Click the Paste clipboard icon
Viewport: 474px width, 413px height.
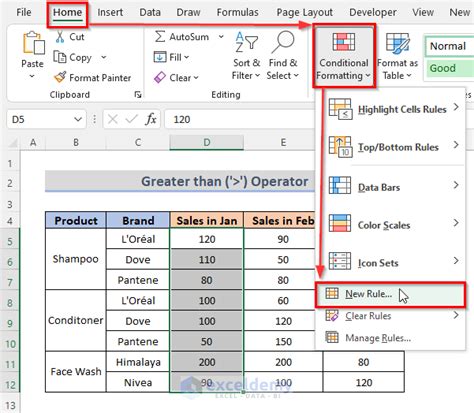tap(33, 43)
